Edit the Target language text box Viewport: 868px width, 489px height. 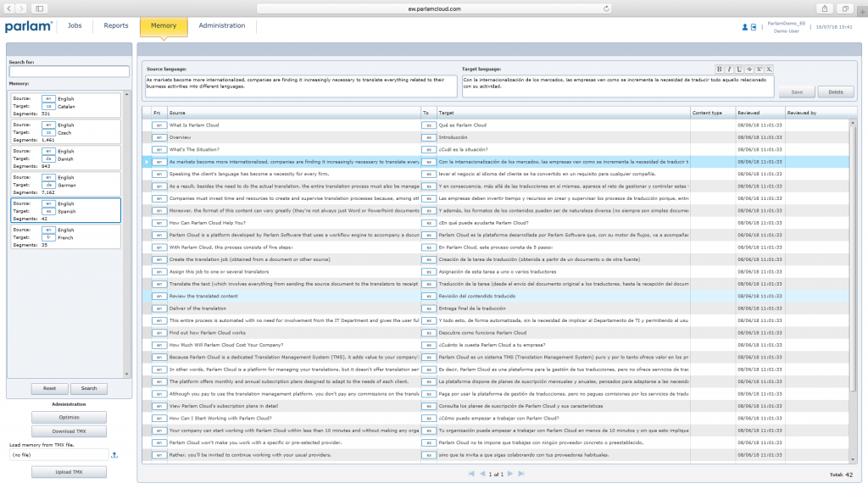618,86
